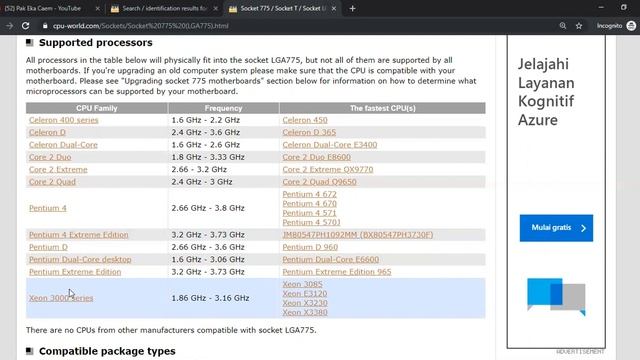640x360 pixels.
Task: Open the Xeon X3380 link
Action: click(x=305, y=312)
